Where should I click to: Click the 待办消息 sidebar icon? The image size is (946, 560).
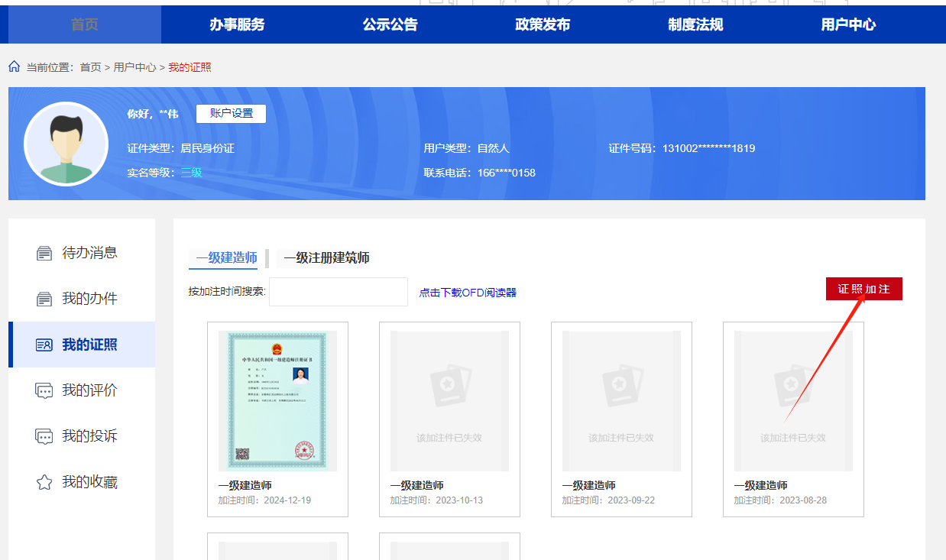pyautogui.click(x=44, y=253)
